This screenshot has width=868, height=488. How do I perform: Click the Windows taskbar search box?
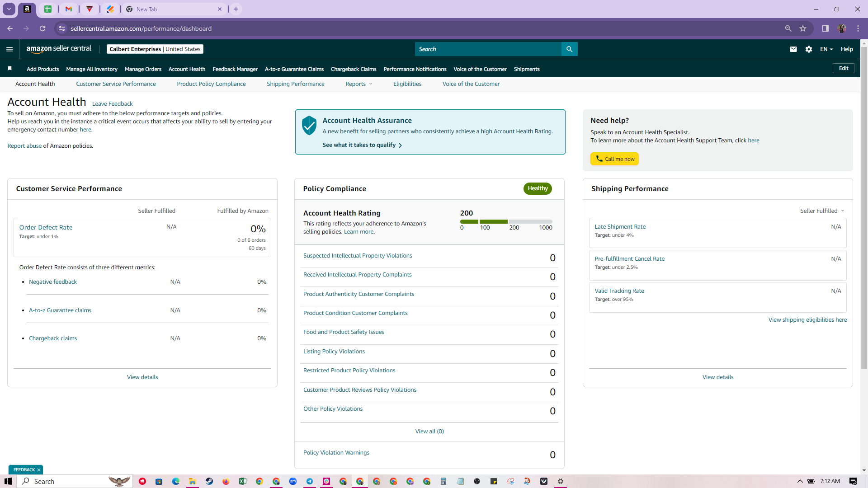(x=75, y=481)
